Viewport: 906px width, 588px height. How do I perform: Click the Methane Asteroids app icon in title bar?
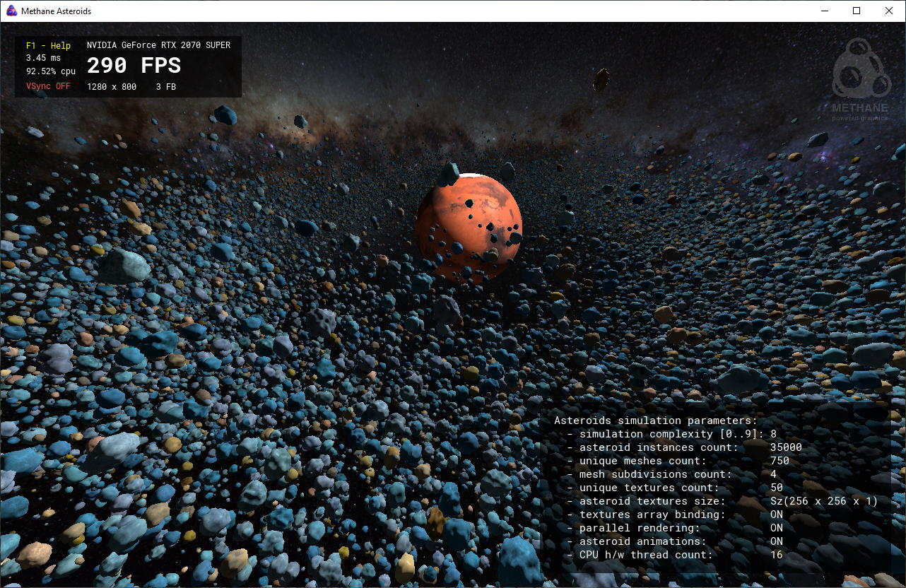point(11,11)
